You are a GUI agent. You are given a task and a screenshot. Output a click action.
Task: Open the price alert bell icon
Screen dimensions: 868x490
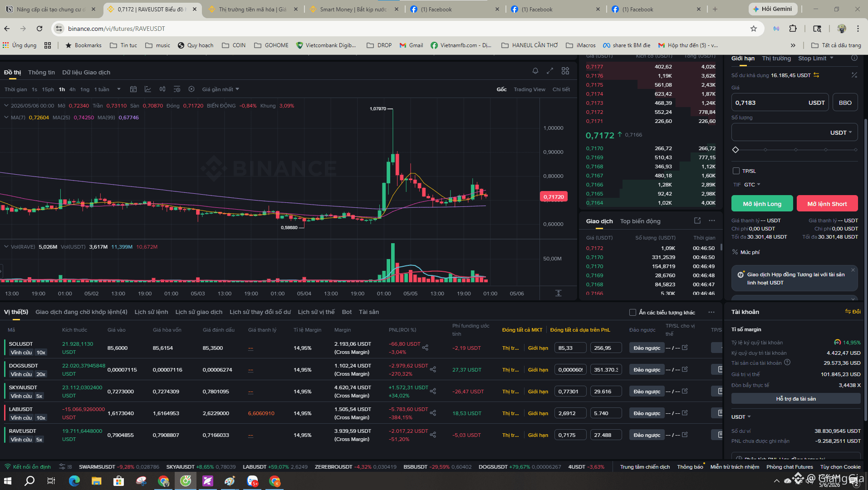(535, 71)
